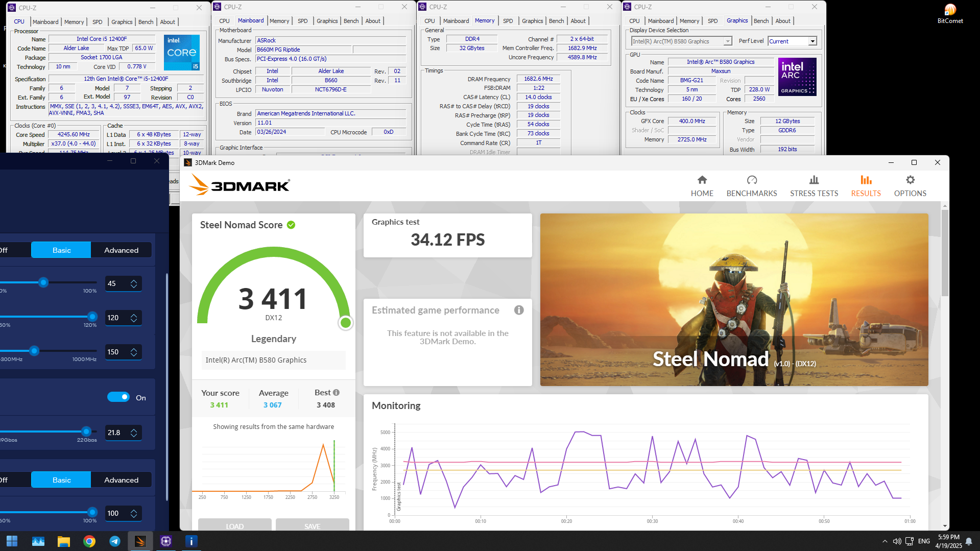The height and width of the screenshot is (551, 980).
Task: Click the SAVE button in 3DMark
Action: [313, 525]
